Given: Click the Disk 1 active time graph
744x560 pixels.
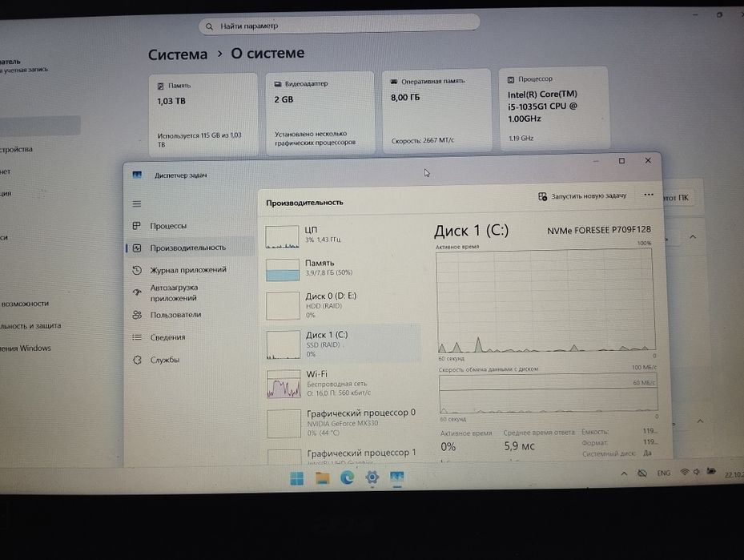Looking at the screenshot, I should [x=545, y=301].
